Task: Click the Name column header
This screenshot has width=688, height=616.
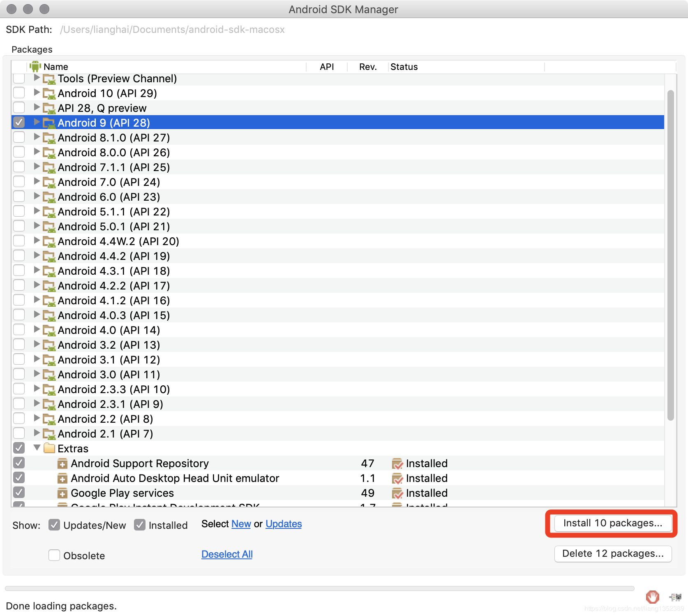Action: click(x=166, y=67)
